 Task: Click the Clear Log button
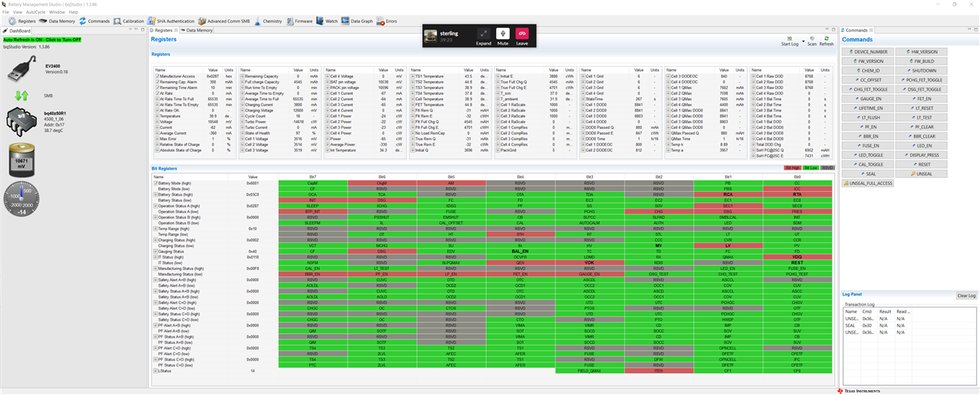point(966,295)
